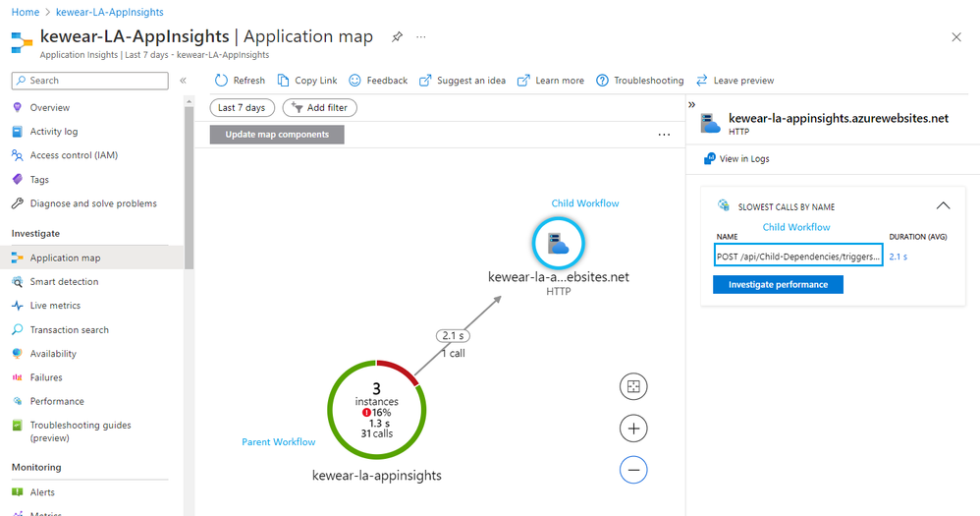Fit the map to screen

(x=633, y=386)
